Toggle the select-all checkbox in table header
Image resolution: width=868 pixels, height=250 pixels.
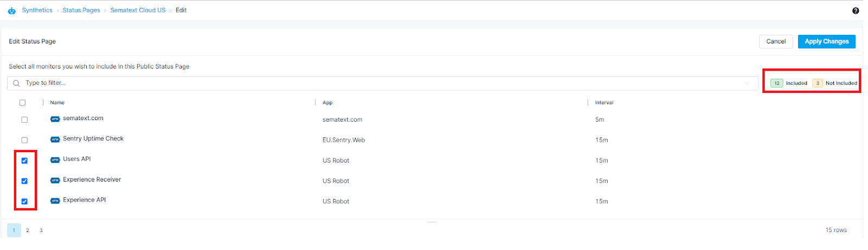point(22,103)
